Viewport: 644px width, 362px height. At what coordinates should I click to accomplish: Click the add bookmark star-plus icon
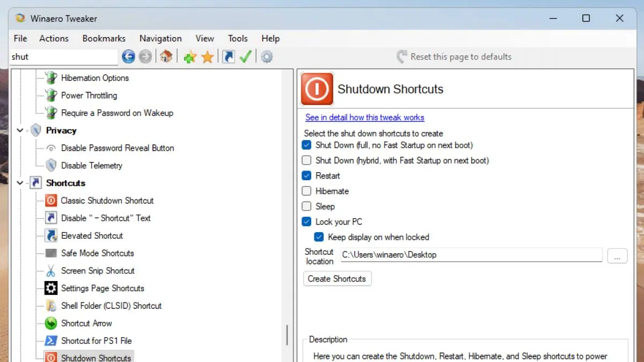point(190,57)
